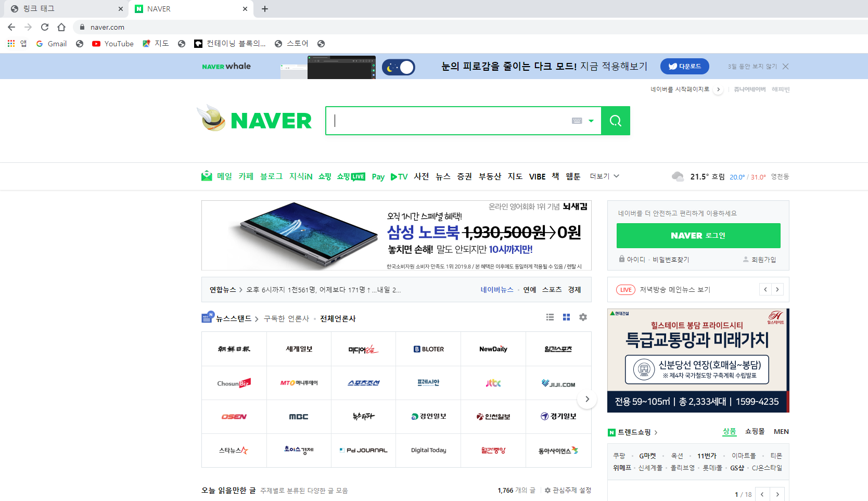Select the 구독한 언론사 tab
Image resolution: width=868 pixels, height=501 pixels.
[286, 318]
